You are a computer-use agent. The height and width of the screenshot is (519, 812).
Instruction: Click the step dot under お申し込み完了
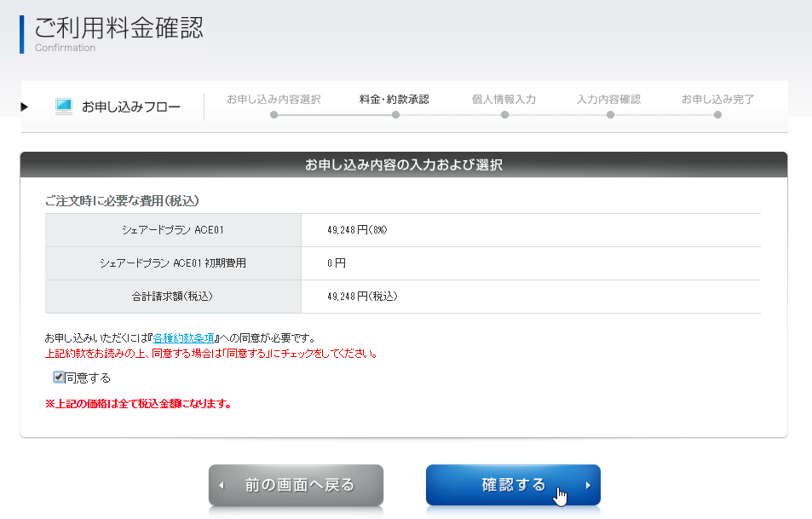[717, 115]
